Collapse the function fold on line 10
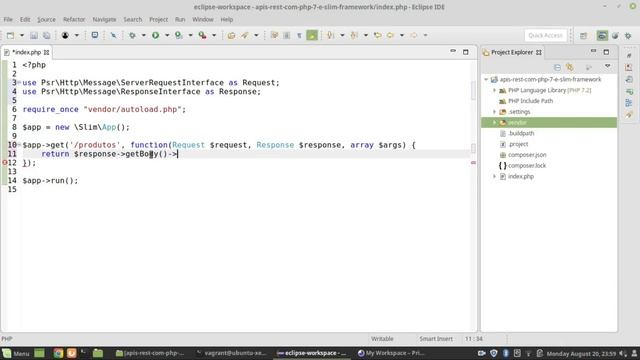640x360 pixels. click(19, 144)
